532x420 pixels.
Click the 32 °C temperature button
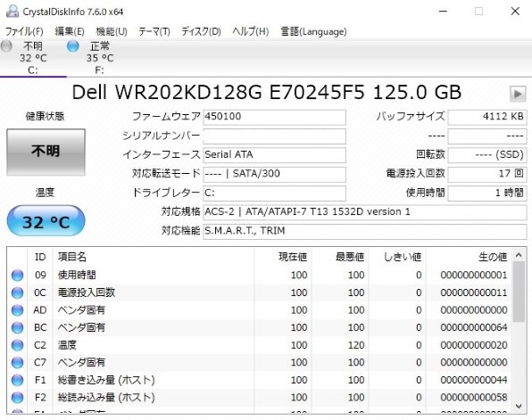(x=46, y=221)
